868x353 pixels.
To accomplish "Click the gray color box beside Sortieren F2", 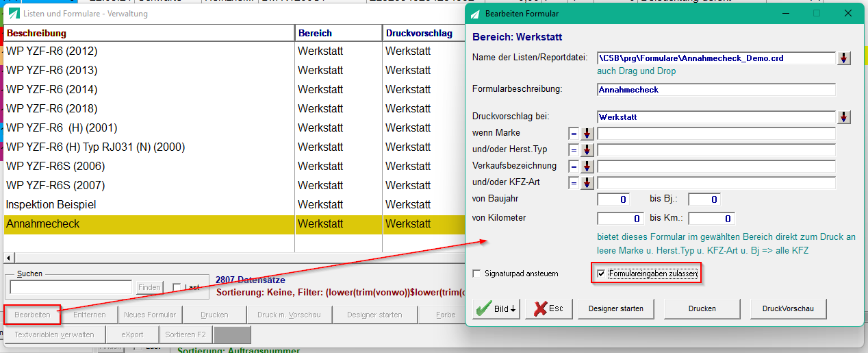I will point(232,334).
